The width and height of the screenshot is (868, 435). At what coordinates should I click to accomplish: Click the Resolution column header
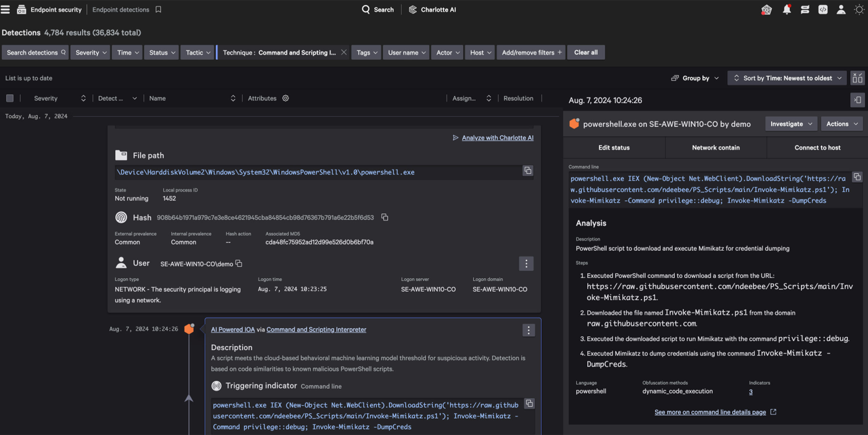click(x=518, y=98)
